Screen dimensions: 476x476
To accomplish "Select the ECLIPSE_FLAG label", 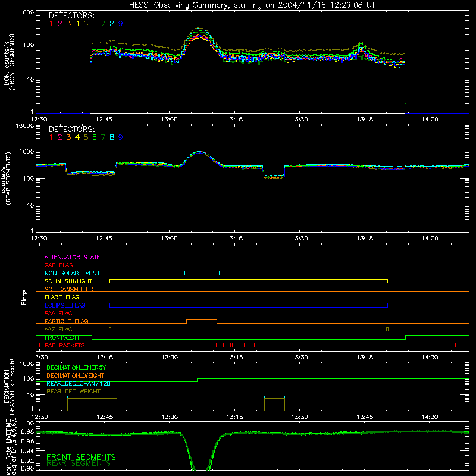I will [65, 305].
